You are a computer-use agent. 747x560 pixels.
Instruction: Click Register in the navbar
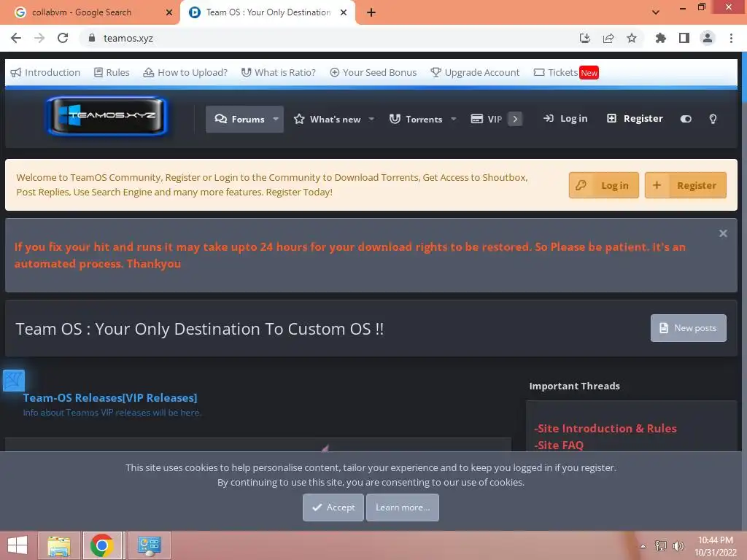coord(635,119)
